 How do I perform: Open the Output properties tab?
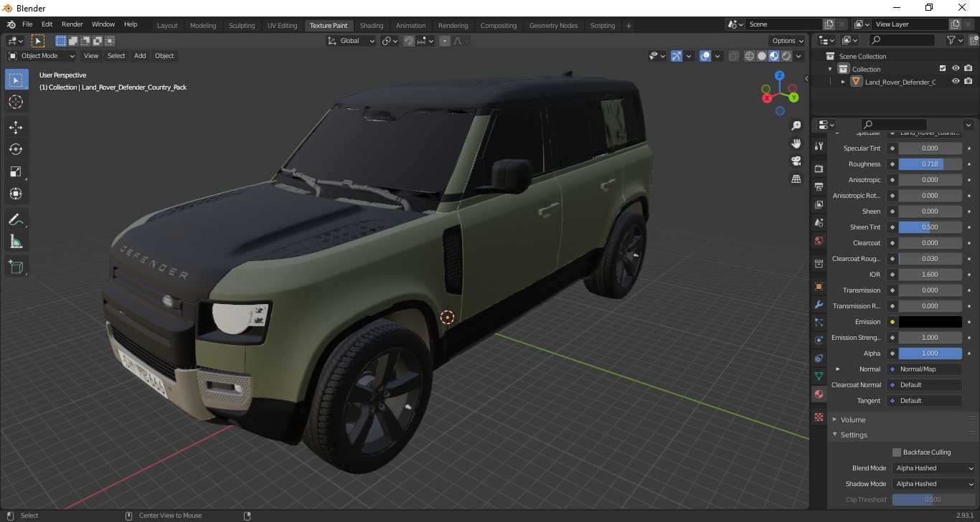pyautogui.click(x=819, y=186)
